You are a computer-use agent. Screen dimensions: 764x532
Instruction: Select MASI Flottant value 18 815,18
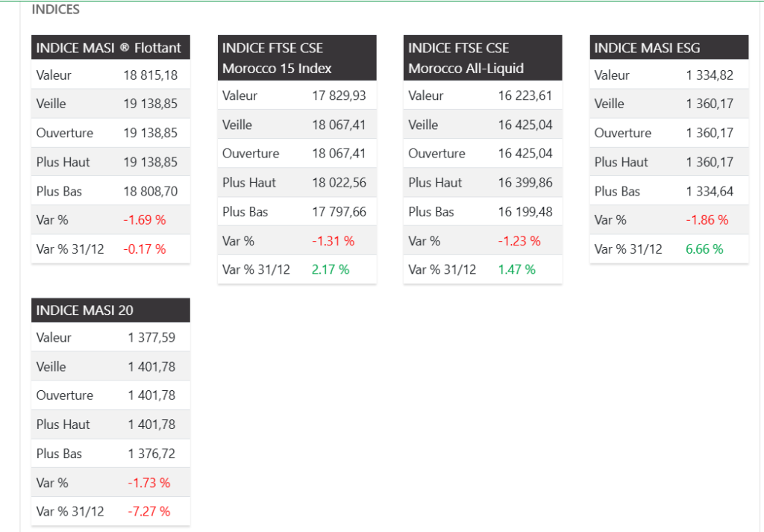click(x=151, y=75)
